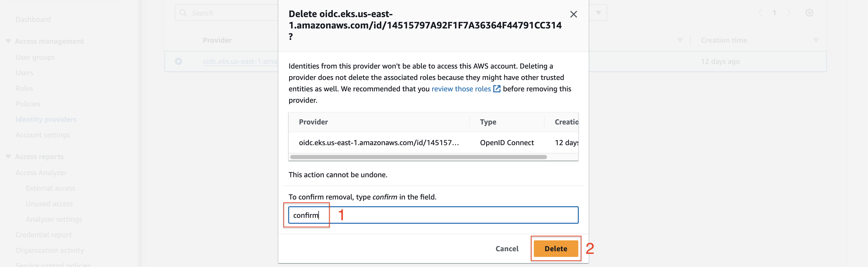Open the review those roles link
The width and height of the screenshot is (868, 267).
tap(461, 89)
